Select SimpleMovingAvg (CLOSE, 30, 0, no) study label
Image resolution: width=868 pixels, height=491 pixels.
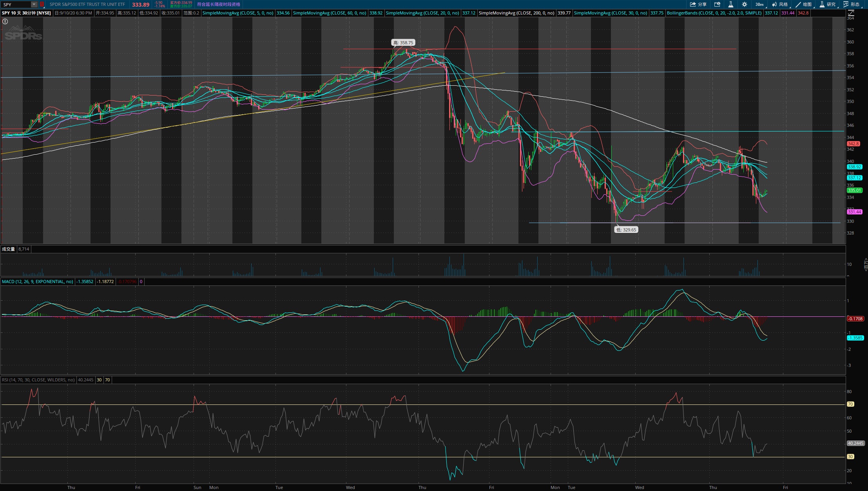tap(611, 13)
